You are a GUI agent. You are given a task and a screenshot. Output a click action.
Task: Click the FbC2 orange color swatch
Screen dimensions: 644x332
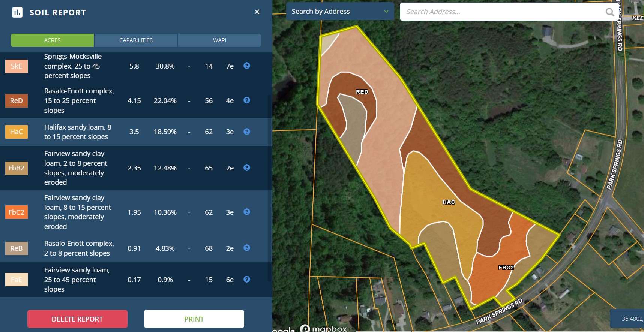point(17,212)
